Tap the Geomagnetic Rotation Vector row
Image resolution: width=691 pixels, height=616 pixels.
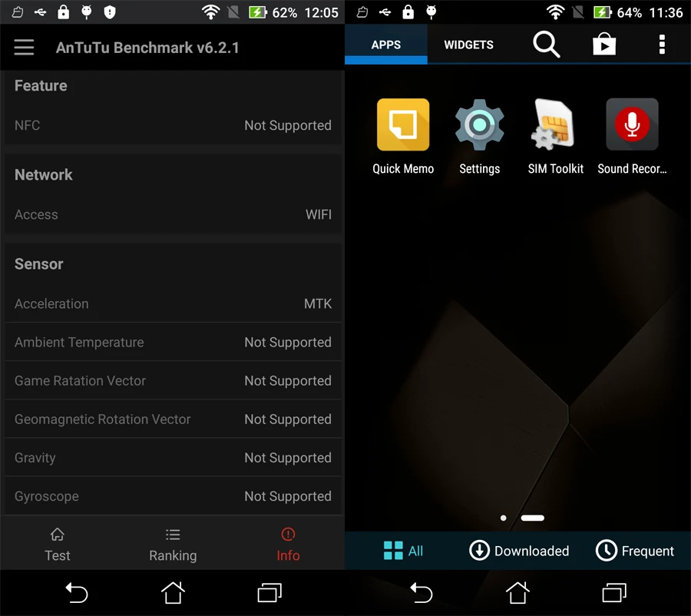pos(173,419)
